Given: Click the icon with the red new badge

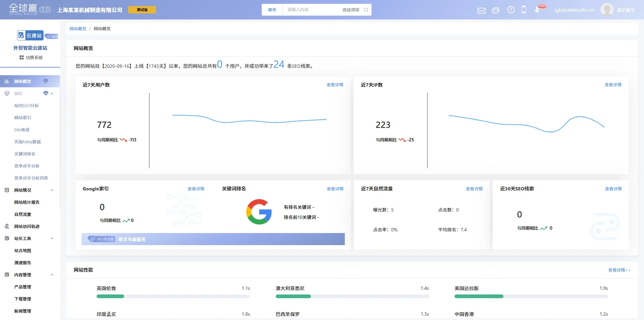Looking at the screenshot, I should (537, 10).
